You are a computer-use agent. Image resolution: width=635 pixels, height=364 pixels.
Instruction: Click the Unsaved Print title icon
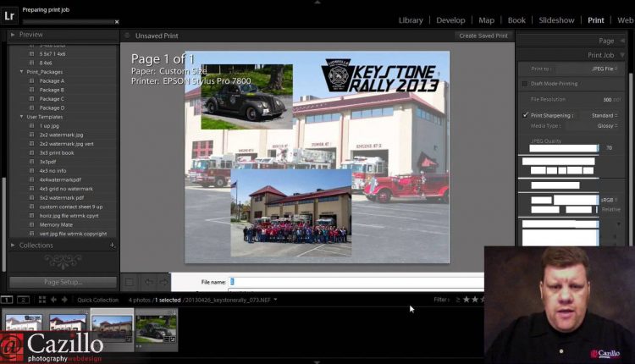(x=127, y=36)
